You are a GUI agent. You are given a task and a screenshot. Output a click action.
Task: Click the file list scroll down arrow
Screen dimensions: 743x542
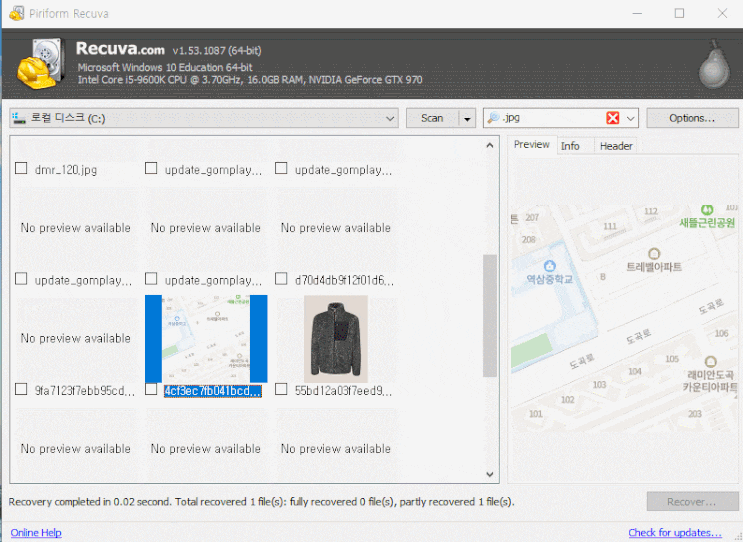(x=490, y=474)
